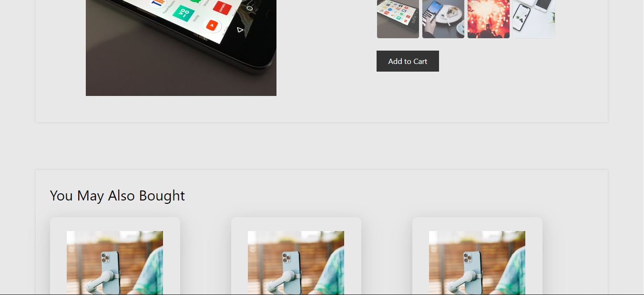Screen dimensions: 644x295
Task: Click the green WhatsApp icon on phone screen
Action: point(194,1)
